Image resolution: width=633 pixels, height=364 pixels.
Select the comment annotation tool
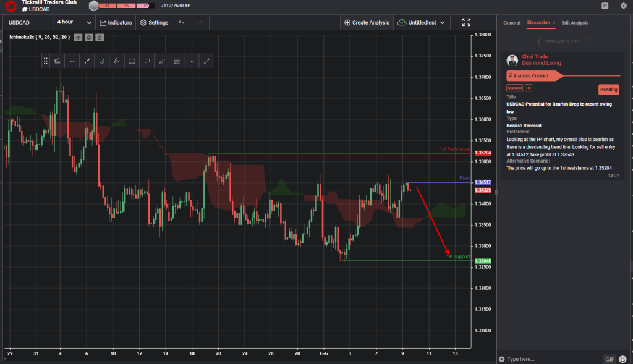coord(147,61)
